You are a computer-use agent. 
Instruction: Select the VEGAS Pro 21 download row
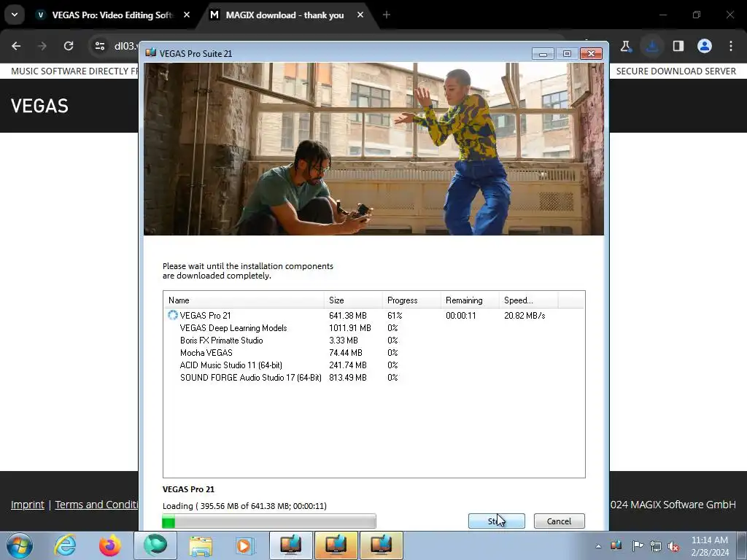point(373,315)
